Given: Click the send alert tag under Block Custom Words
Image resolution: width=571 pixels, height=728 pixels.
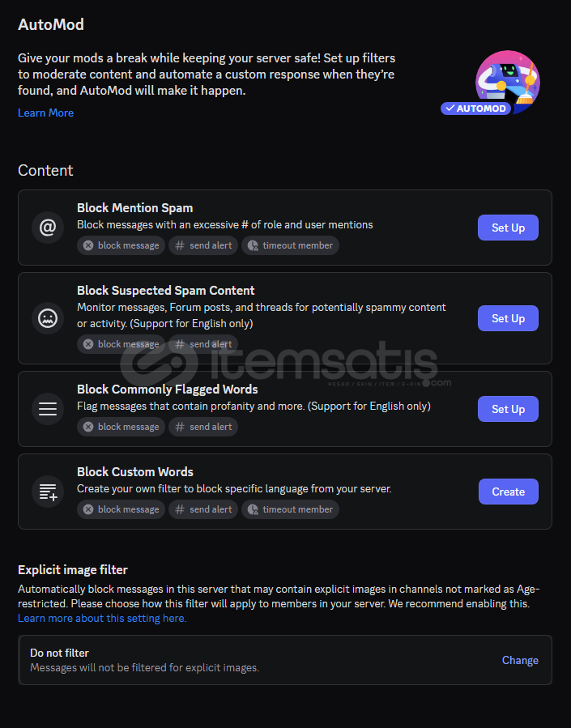Looking at the screenshot, I should 203,509.
